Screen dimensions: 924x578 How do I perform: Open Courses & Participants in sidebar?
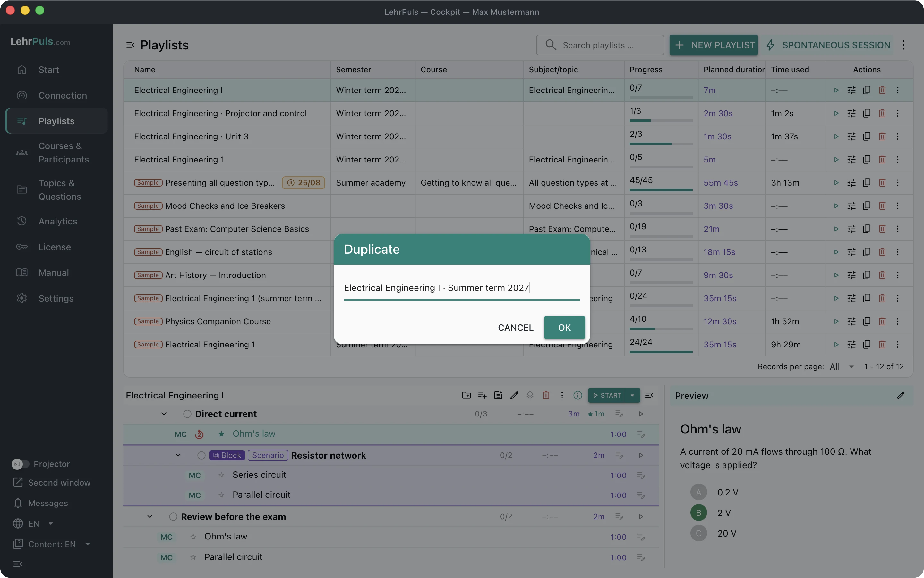(56, 153)
